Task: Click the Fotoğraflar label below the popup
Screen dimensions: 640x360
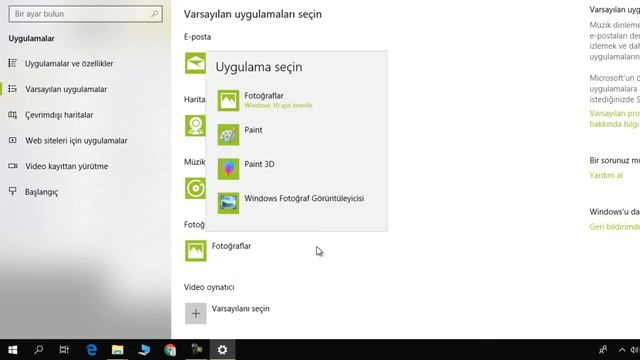Action: coord(231,246)
